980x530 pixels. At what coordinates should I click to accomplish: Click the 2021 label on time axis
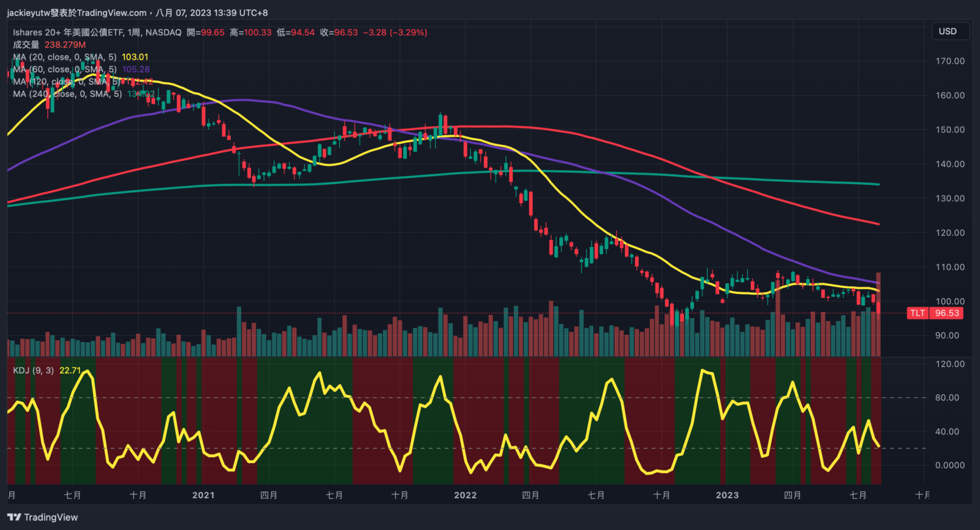[203, 495]
